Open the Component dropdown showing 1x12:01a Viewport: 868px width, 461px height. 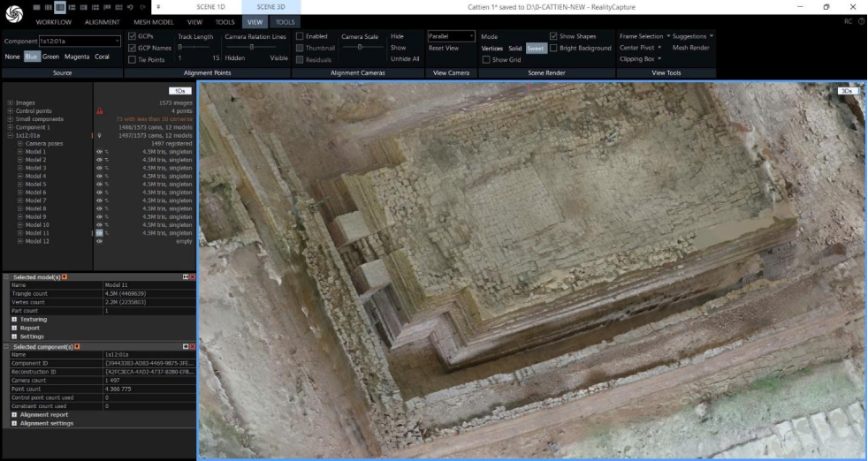tap(80, 41)
